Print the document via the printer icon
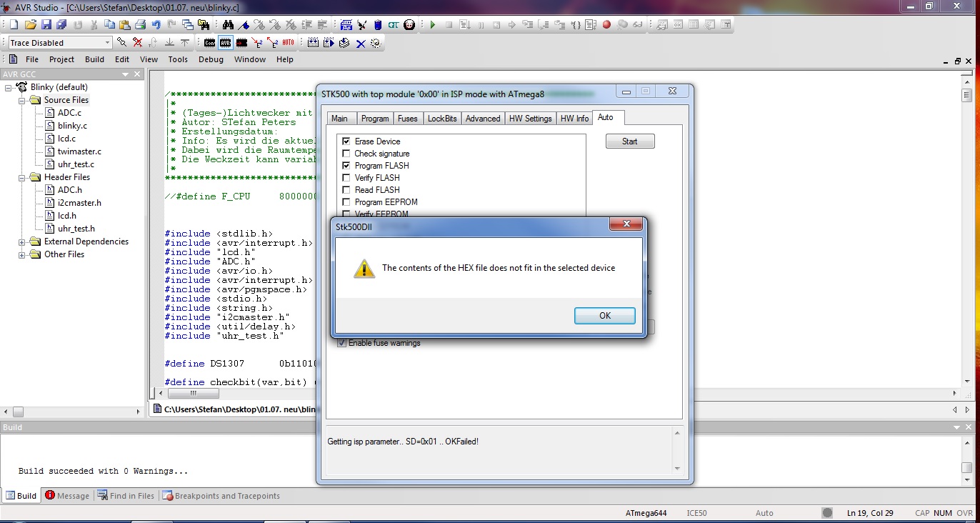Viewport: 980px width, 523px height. click(x=141, y=25)
